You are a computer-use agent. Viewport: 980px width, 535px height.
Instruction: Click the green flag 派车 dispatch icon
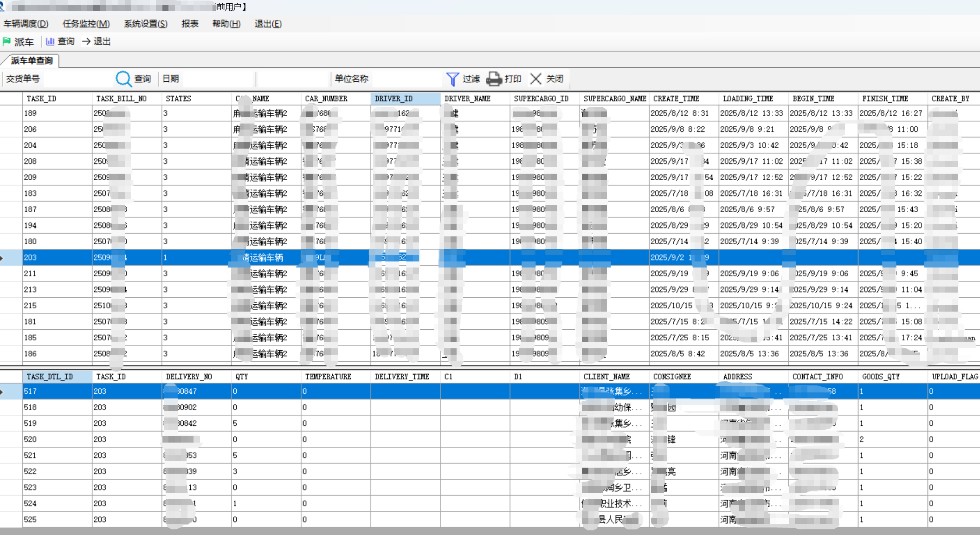click(6, 42)
